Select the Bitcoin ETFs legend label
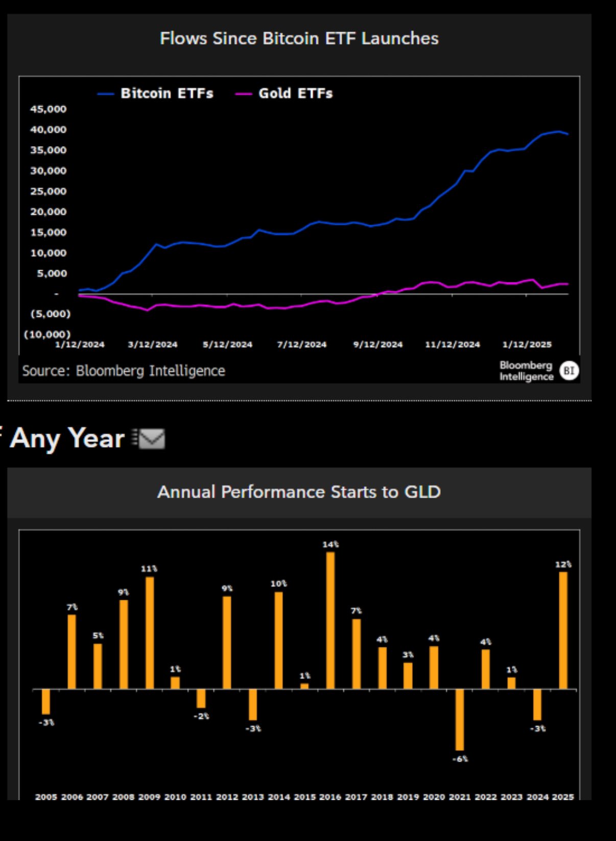This screenshot has width=616, height=841. pos(167,94)
